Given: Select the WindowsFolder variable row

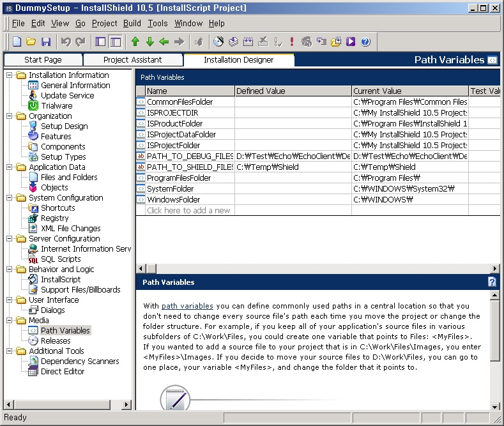Looking at the screenshot, I should click(318, 200).
